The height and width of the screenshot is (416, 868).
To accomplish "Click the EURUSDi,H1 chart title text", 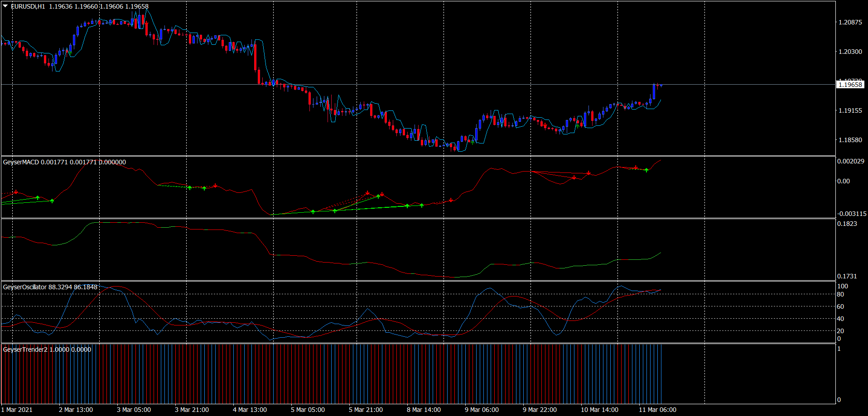I will click(x=28, y=6).
